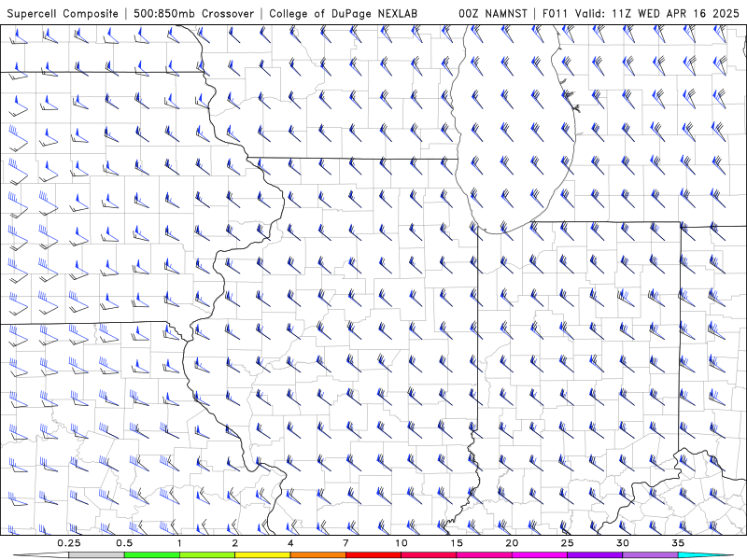This screenshot has width=747, height=560.
Task: Click the '2' color scale label
Action: click(x=235, y=543)
